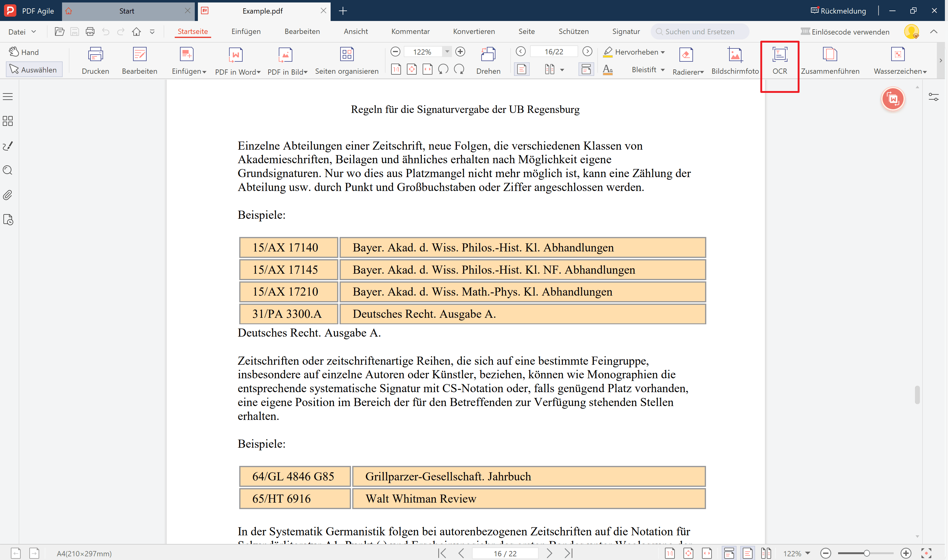The height and width of the screenshot is (560, 948).
Task: Open the two-page view dropdown arrow
Action: pyautogui.click(x=562, y=70)
